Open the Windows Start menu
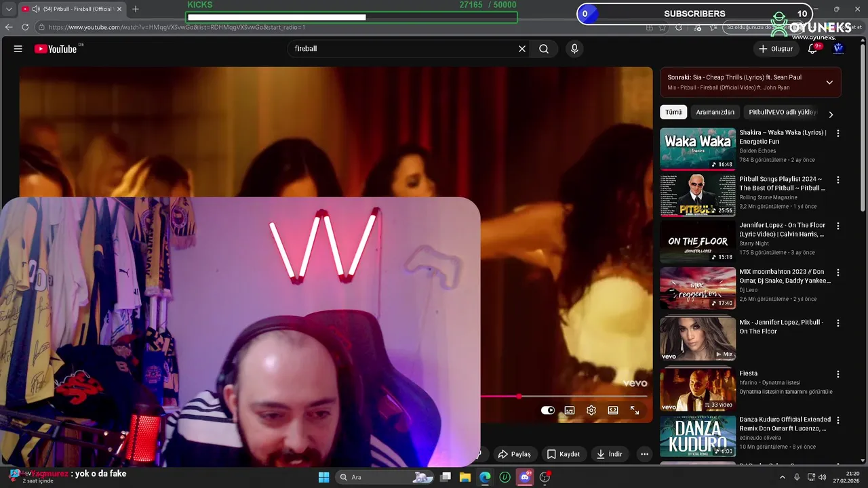This screenshot has height=488, width=868. pyautogui.click(x=323, y=477)
